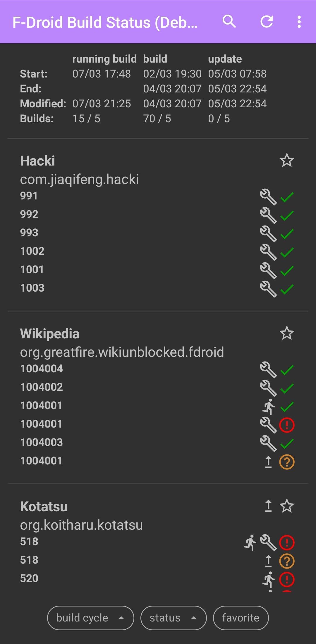Screen dimensions: 316x644
Task: Expand the build cycle filter dropdown
Action: click(x=90, y=618)
